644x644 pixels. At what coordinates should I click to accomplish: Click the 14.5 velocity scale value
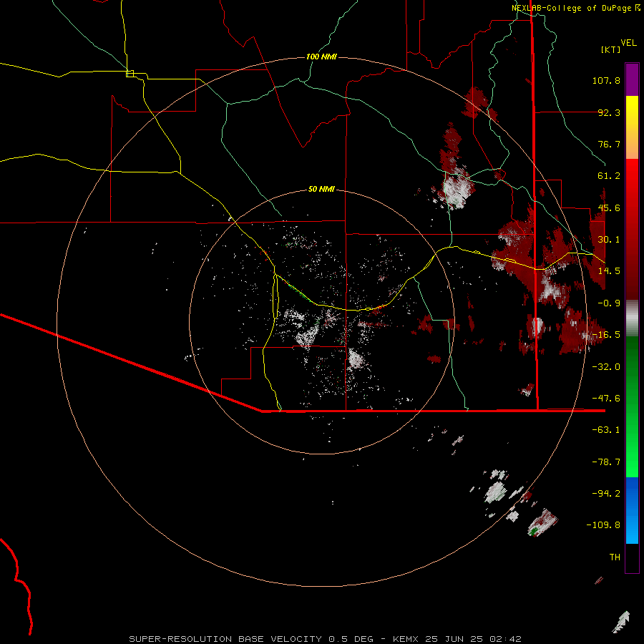pos(609,271)
